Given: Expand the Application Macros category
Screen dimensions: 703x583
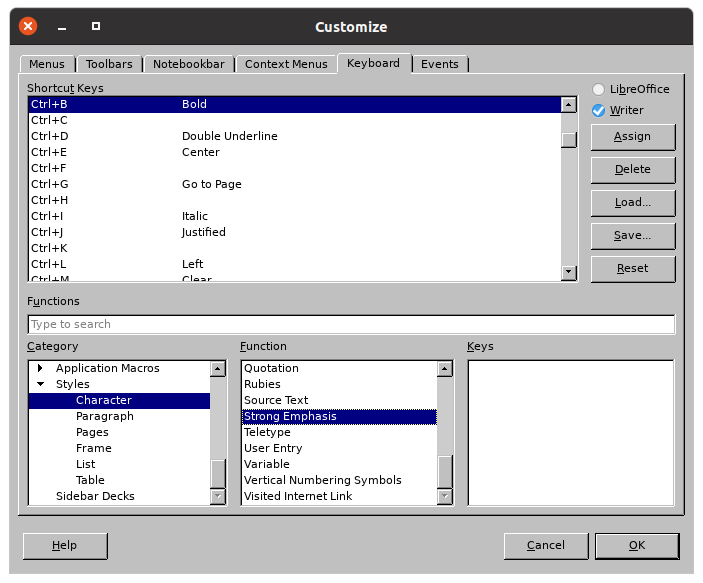Looking at the screenshot, I should click(40, 368).
